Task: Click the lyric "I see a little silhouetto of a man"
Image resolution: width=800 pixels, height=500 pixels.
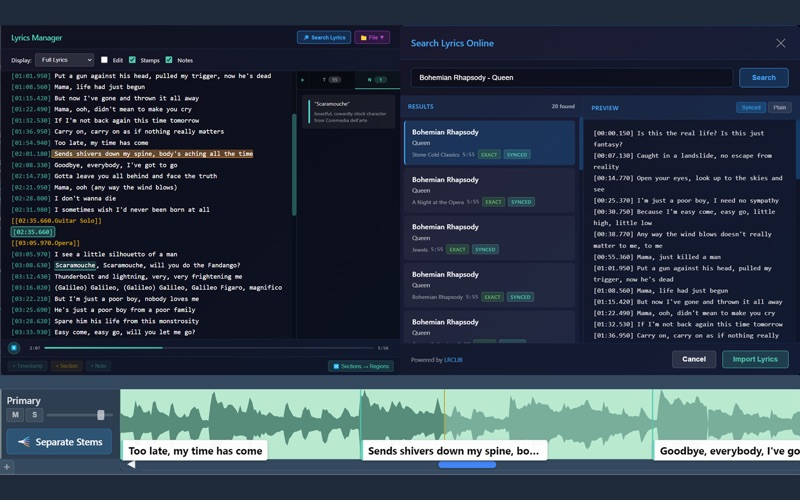Action: pos(116,254)
